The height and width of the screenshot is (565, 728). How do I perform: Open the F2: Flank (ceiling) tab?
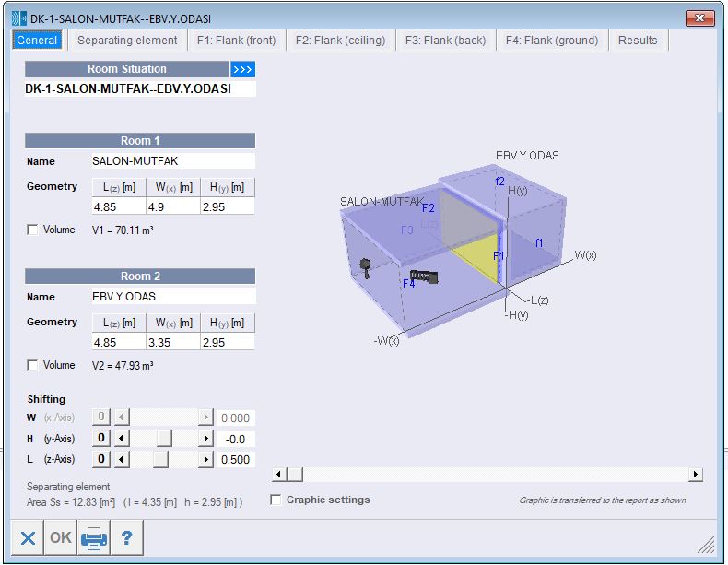(340, 41)
